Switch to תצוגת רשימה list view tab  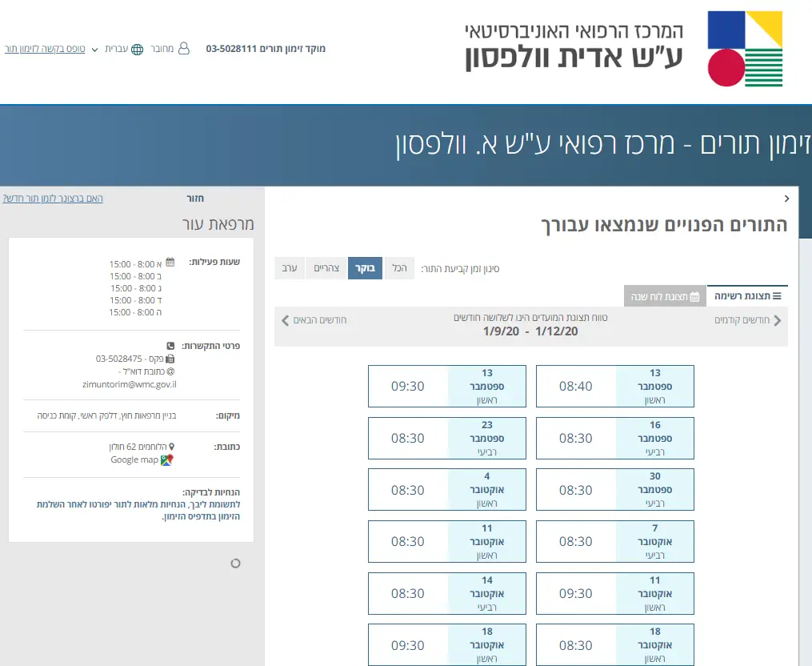(x=747, y=296)
